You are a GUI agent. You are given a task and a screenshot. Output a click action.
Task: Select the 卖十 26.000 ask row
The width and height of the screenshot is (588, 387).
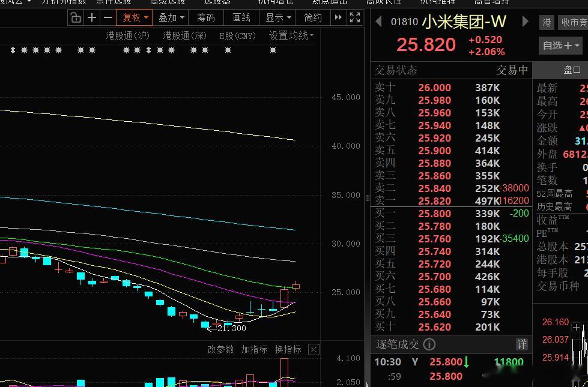pos(451,88)
